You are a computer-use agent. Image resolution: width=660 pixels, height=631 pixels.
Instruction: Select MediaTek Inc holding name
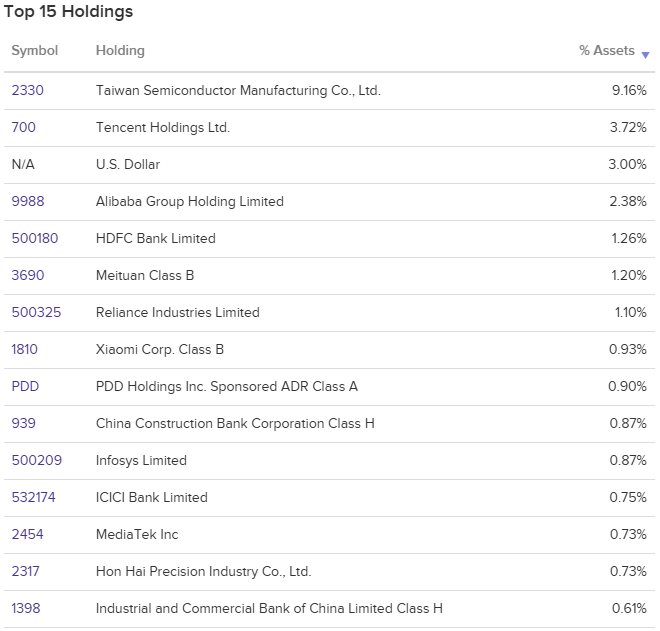coord(137,535)
